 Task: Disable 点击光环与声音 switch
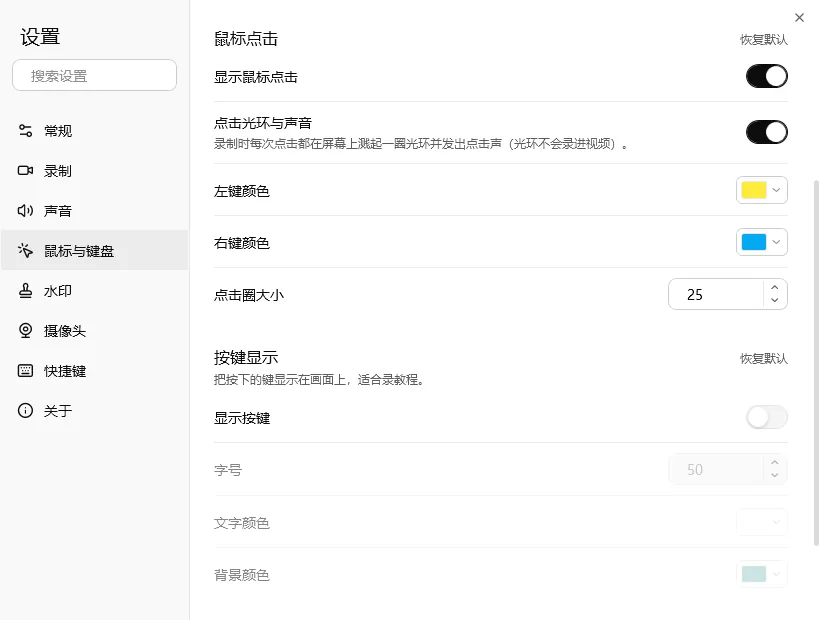tap(767, 132)
